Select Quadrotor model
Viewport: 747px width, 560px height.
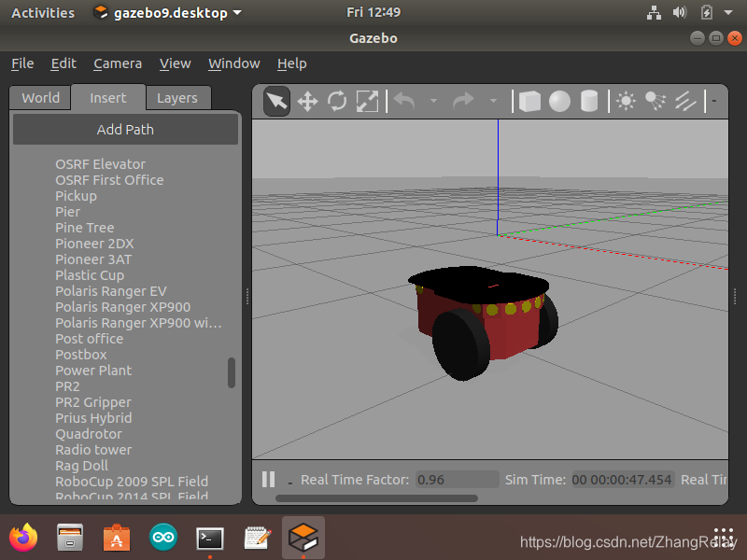[88, 434]
